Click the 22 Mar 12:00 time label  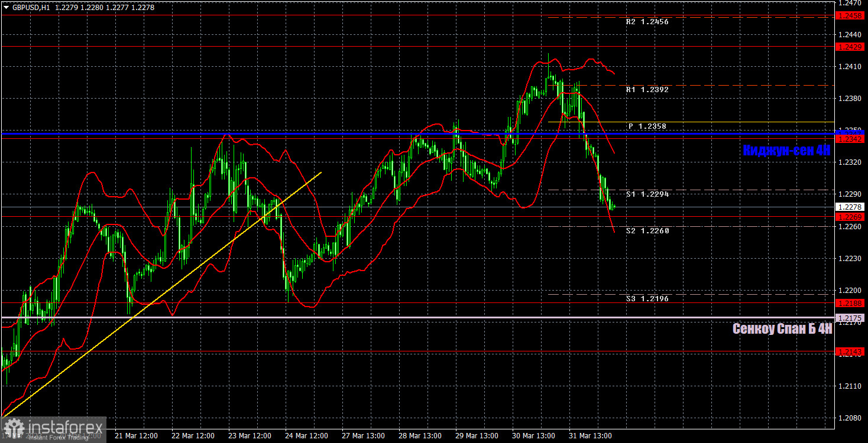pos(193,435)
